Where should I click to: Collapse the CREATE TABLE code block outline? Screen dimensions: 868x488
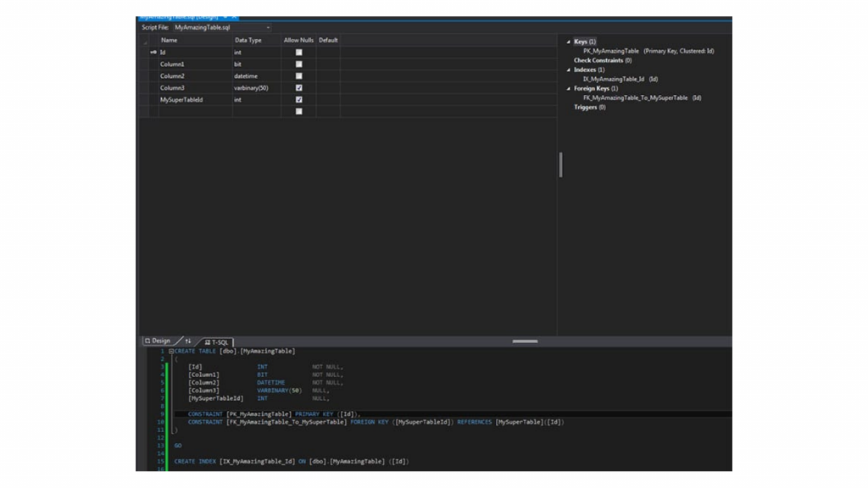pyautogui.click(x=171, y=352)
